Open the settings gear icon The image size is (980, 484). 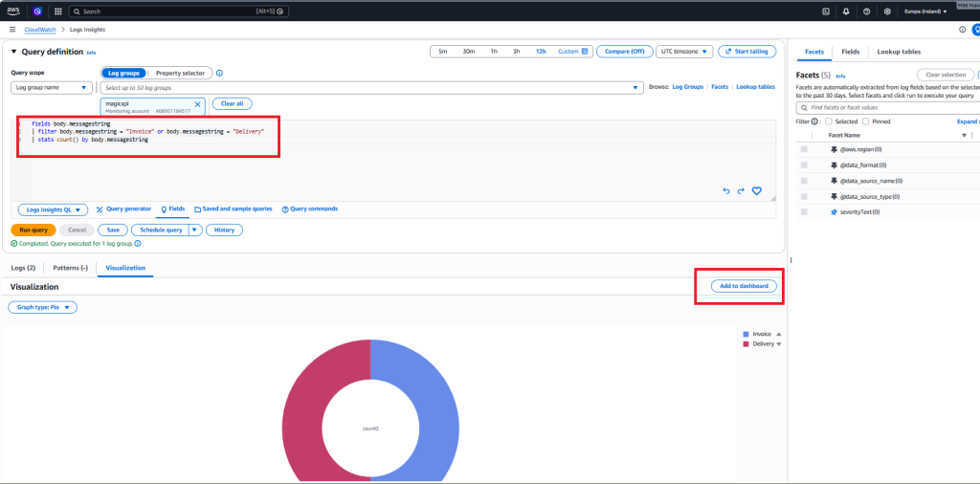pyautogui.click(x=887, y=11)
